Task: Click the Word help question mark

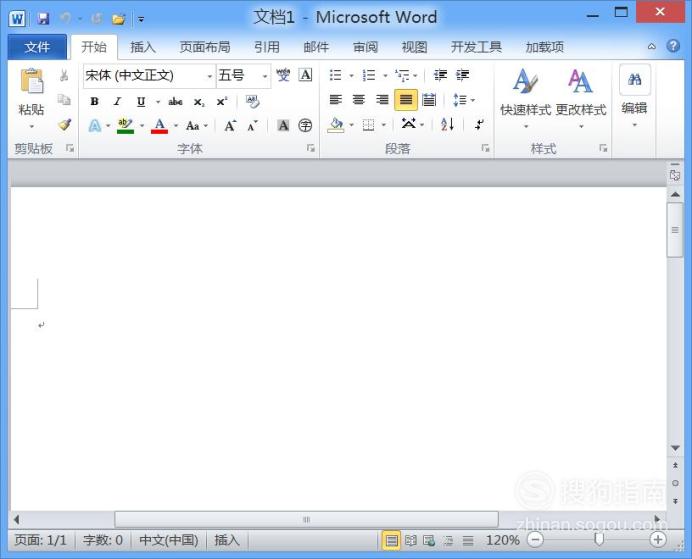Action: (673, 46)
